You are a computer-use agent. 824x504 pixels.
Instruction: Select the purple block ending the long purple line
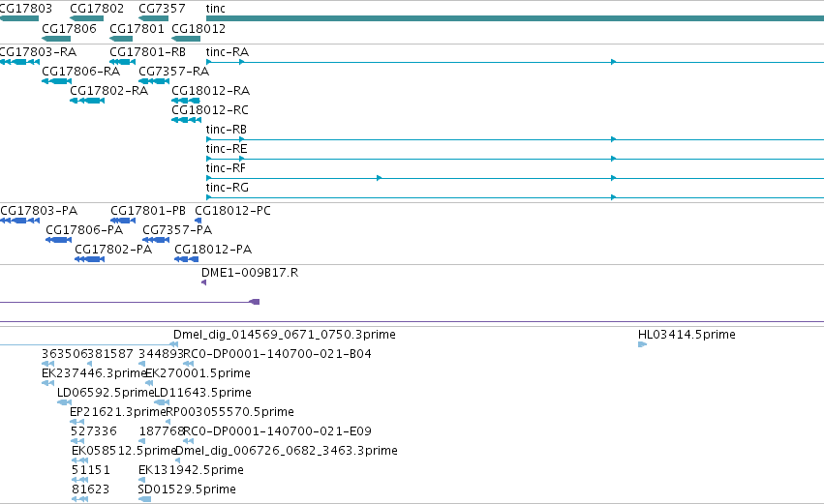click(x=255, y=302)
